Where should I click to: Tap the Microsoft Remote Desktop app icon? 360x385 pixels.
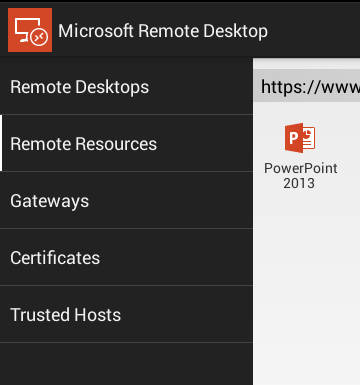coord(30,30)
